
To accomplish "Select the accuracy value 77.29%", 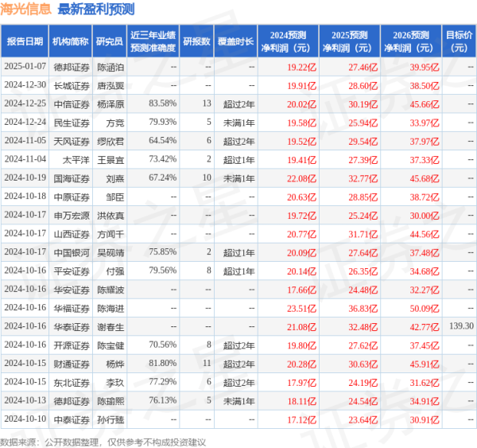I will pos(163,382).
